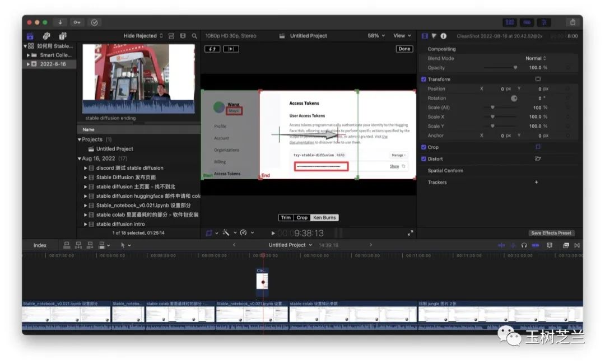
Task: Click Save Effects Preset
Action: pyautogui.click(x=551, y=233)
